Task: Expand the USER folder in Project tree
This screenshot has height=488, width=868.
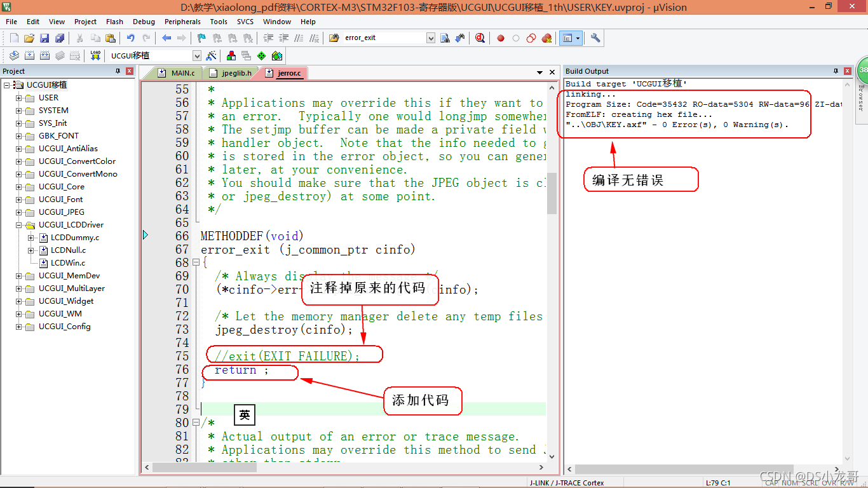Action: click(18, 97)
